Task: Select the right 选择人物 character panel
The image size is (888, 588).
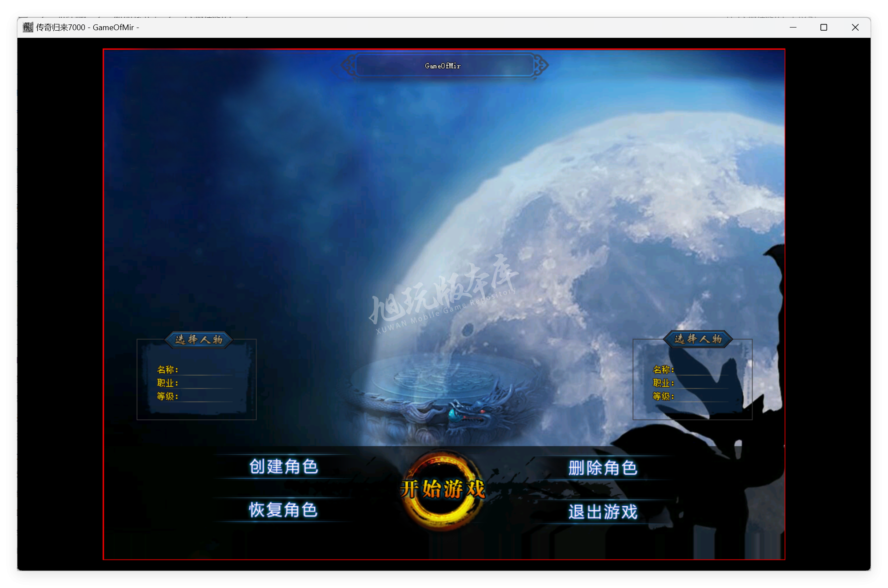Action: [x=692, y=375]
